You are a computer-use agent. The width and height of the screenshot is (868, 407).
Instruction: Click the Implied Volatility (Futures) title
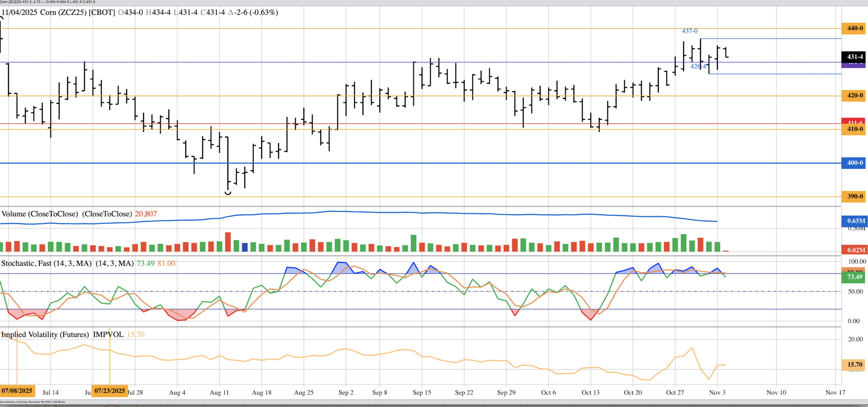pos(45,335)
